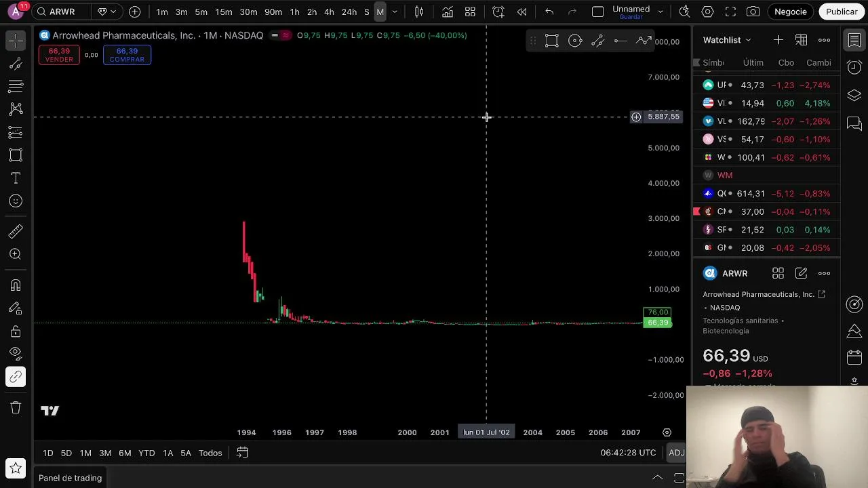Select the ruler measure tool
Screen dimensions: 868x488
[16, 232]
